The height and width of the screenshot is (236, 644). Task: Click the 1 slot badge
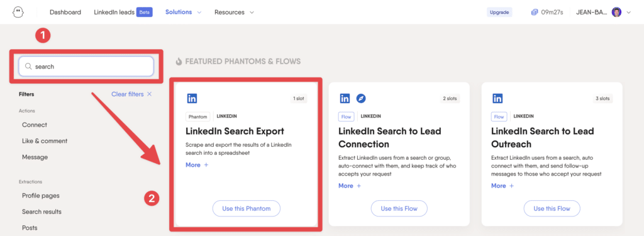point(298,99)
